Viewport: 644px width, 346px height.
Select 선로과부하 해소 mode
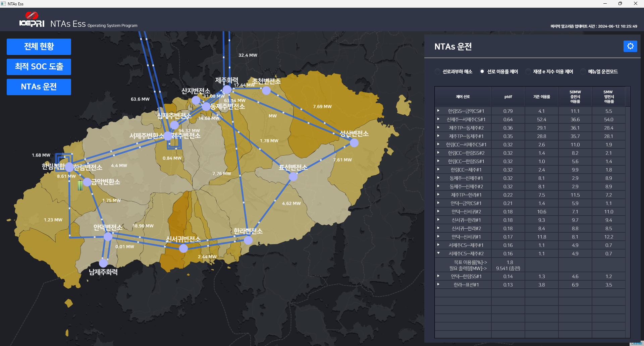tap(437, 71)
